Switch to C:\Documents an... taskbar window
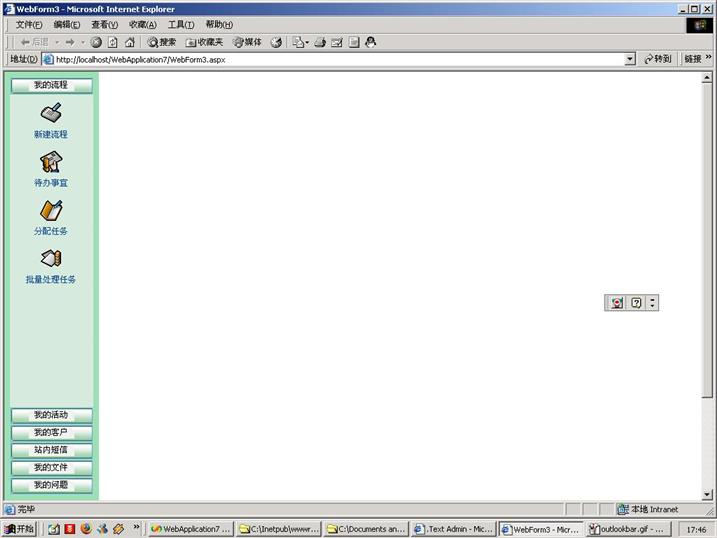Image resolution: width=717 pixels, height=538 pixels. [x=367, y=529]
